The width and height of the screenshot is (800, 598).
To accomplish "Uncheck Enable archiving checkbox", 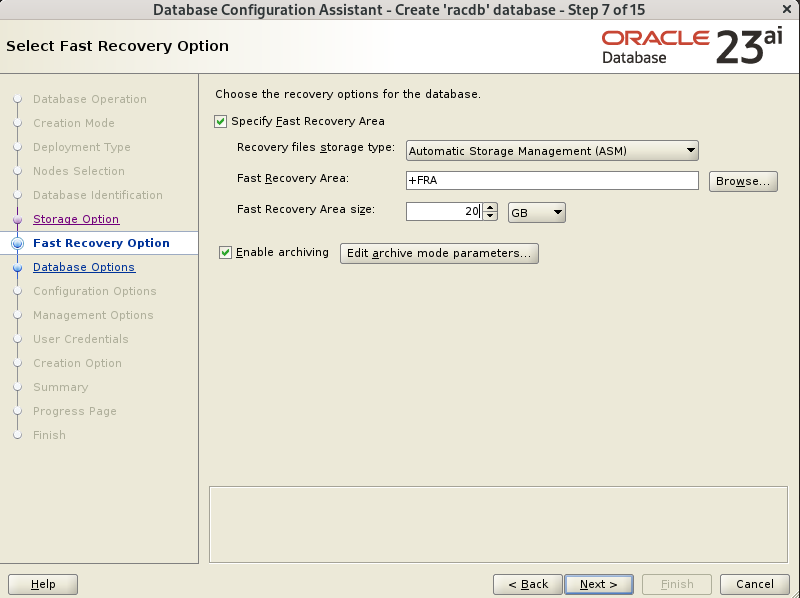I will pyautogui.click(x=225, y=253).
